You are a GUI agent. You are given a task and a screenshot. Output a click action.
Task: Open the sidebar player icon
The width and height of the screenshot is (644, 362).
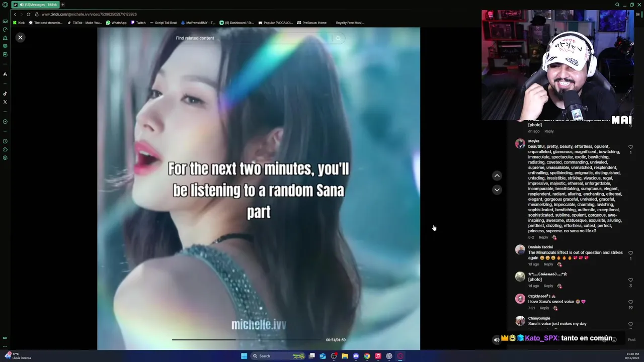5,122
